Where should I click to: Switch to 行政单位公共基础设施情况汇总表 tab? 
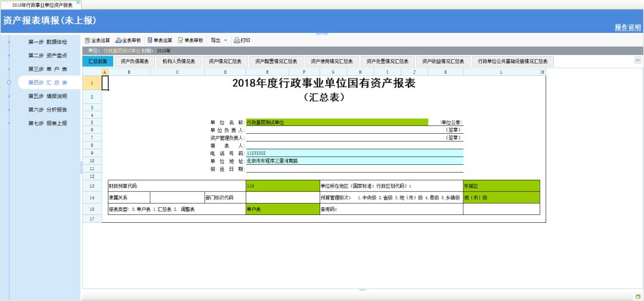513,62
